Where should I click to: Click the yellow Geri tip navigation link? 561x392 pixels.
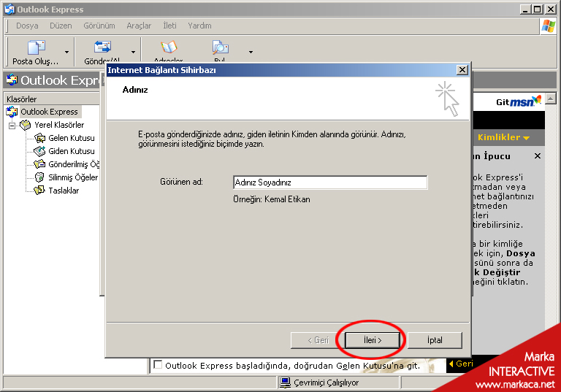click(461, 364)
